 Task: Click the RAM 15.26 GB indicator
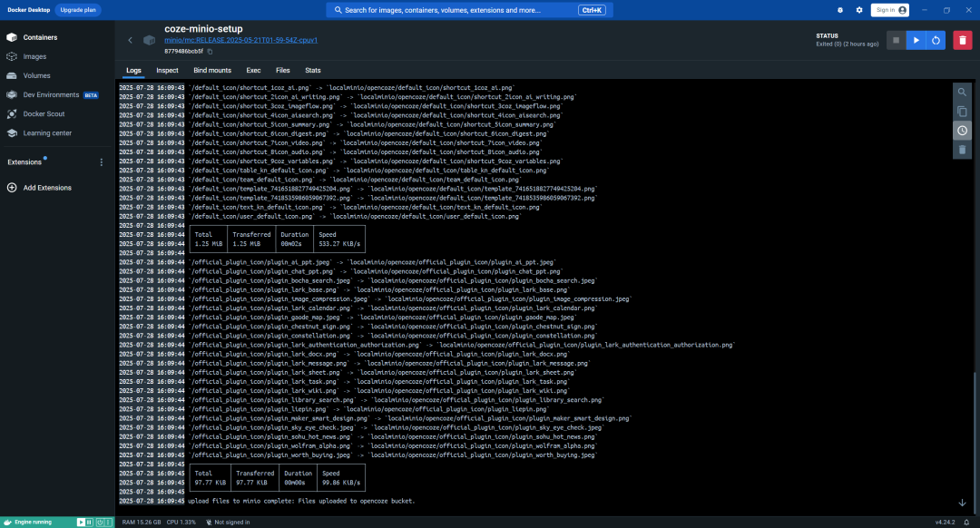pos(142,523)
